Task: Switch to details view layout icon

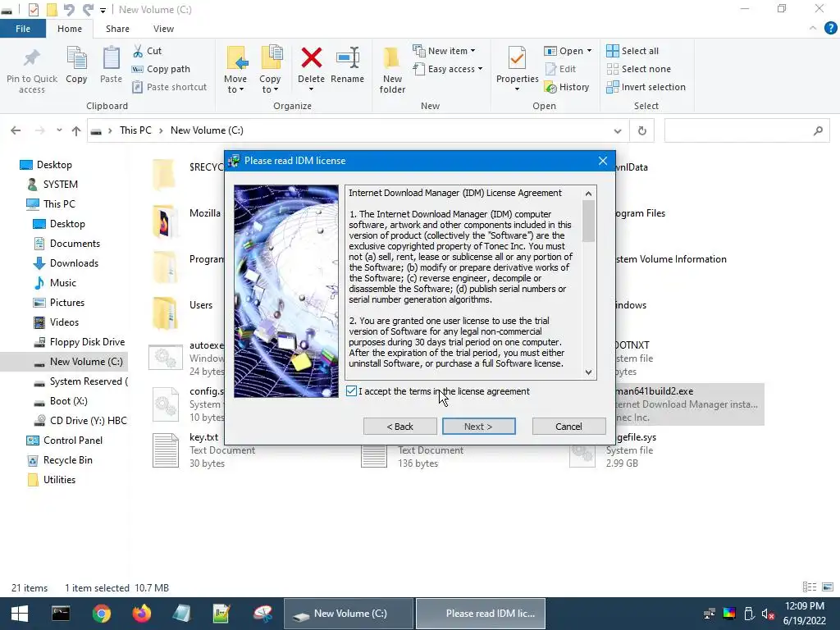Action: tap(810, 587)
